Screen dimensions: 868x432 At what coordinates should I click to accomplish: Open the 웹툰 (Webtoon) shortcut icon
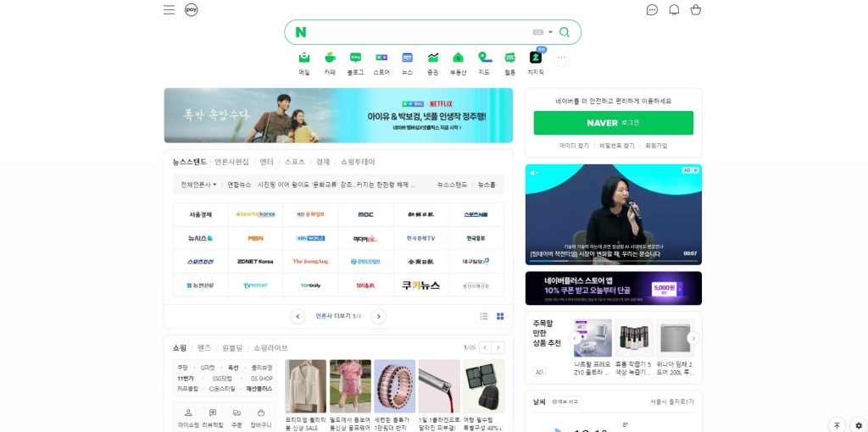509,58
